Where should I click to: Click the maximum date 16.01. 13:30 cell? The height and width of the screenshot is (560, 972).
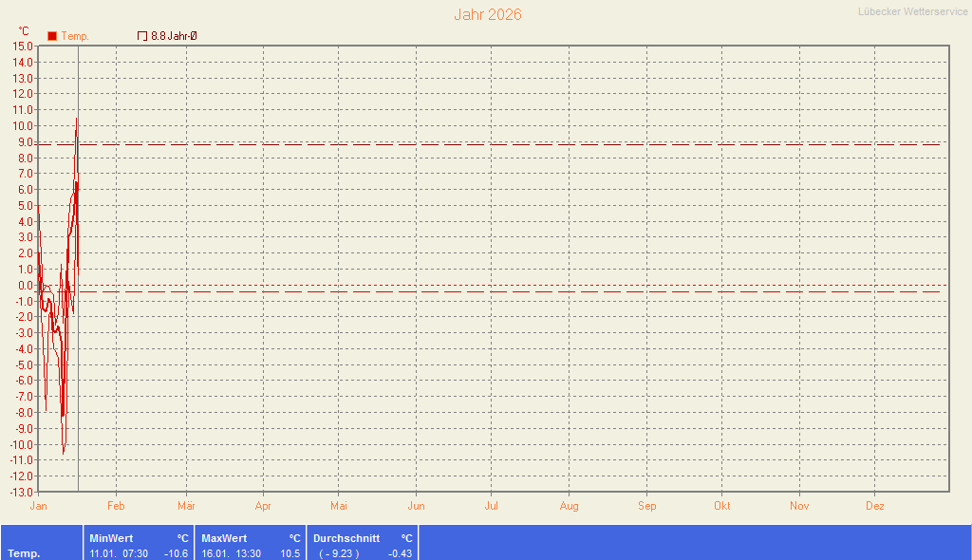(232, 553)
